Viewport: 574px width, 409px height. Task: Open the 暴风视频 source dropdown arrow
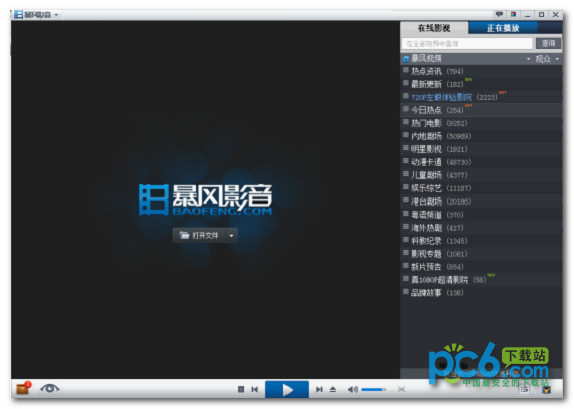[x=528, y=59]
